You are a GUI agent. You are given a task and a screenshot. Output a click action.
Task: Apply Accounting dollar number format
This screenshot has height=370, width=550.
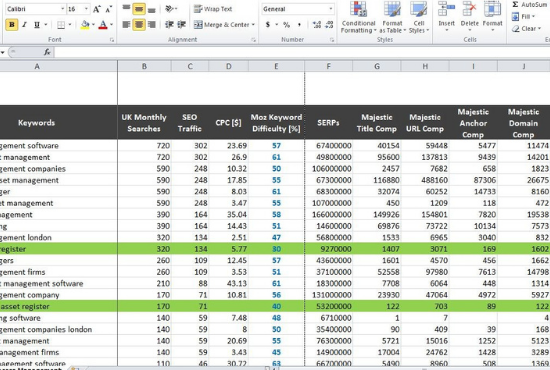pyautogui.click(x=268, y=25)
